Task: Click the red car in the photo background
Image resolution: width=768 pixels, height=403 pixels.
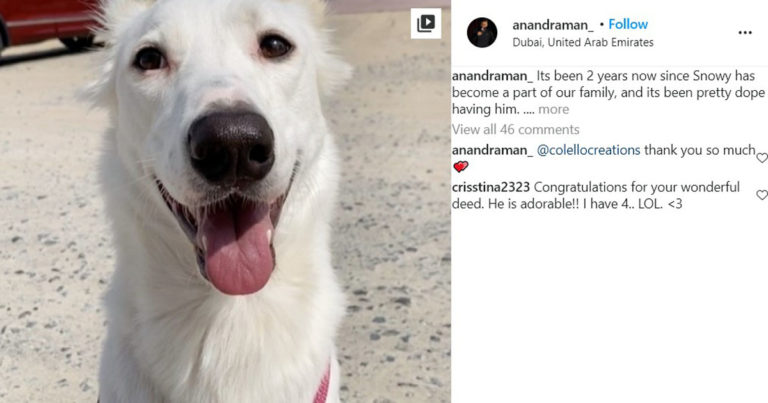Action: coord(47,24)
